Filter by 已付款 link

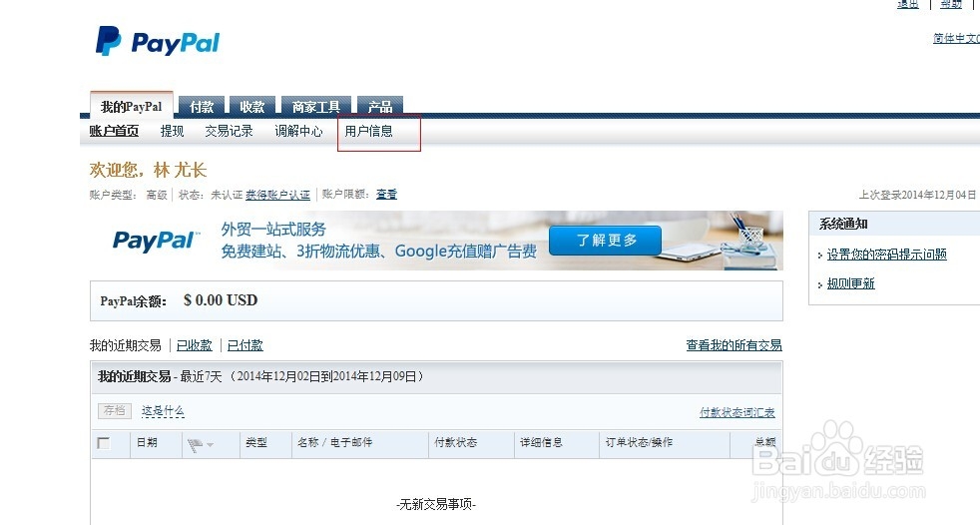click(245, 345)
